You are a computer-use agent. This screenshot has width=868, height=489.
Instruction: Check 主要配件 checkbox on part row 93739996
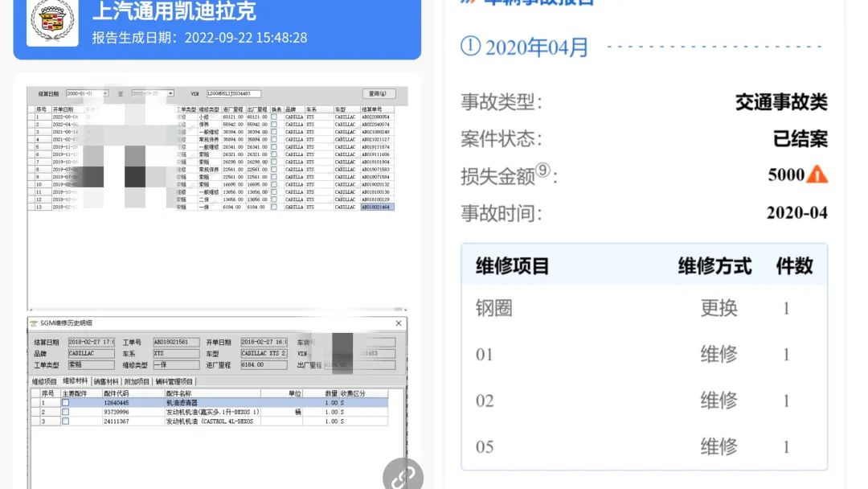tap(66, 411)
